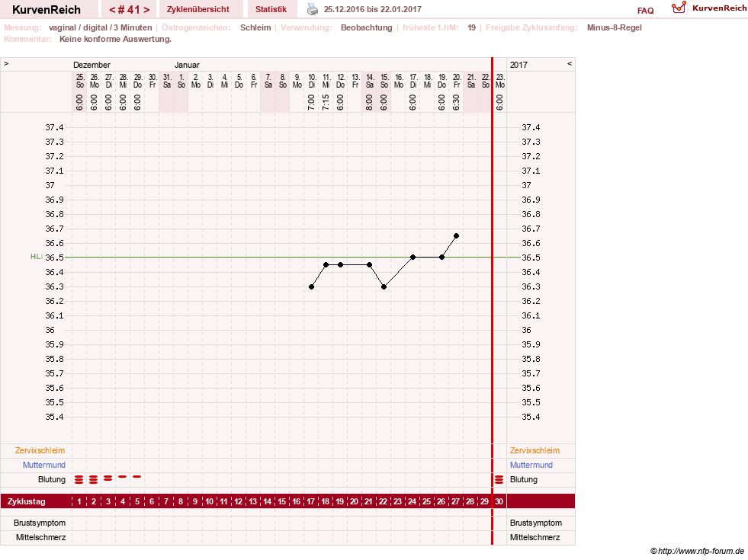This screenshot has height=560, width=748.
Task: Click cycle day 1 in Zyklustag row
Action: pyautogui.click(x=79, y=501)
